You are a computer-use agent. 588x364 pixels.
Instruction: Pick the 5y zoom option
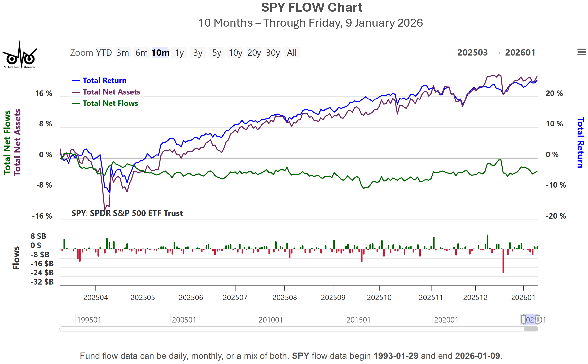coord(217,53)
